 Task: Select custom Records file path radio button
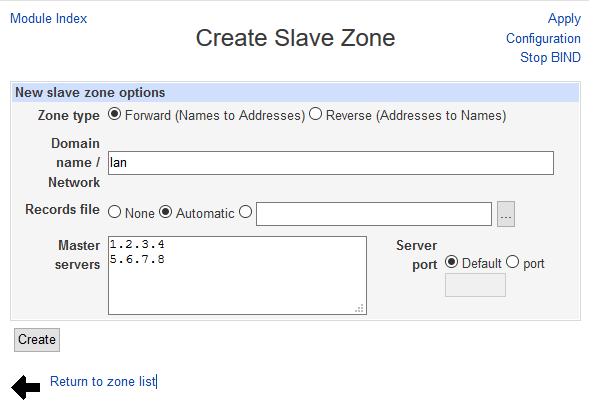coord(246,212)
